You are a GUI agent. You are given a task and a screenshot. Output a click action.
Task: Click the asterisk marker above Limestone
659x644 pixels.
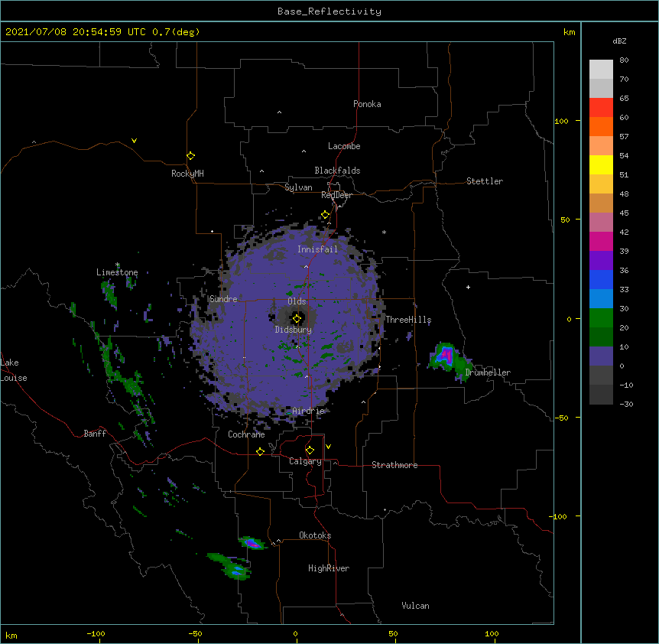(x=117, y=265)
